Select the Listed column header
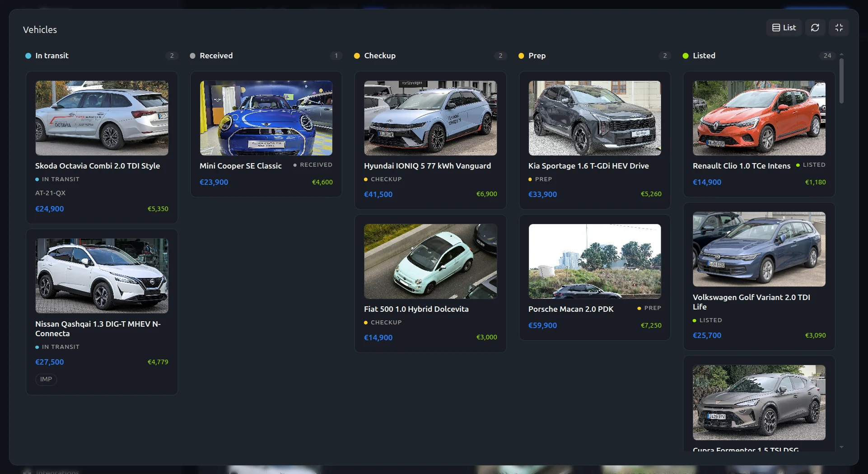Screen dimensions: 868x474 coord(704,56)
